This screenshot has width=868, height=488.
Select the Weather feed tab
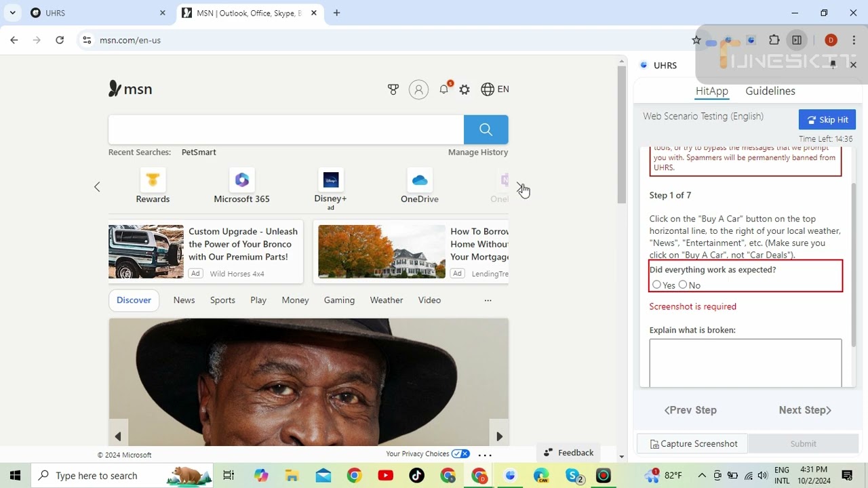(387, 300)
